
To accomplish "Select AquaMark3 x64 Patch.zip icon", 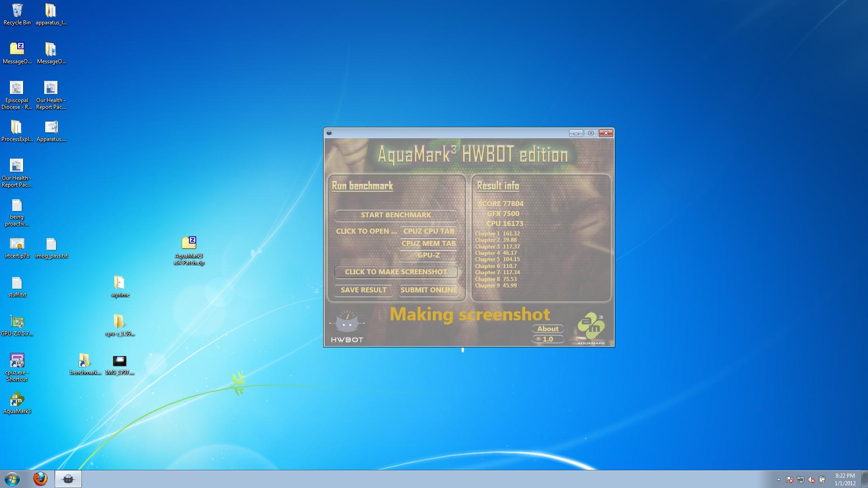I will [x=189, y=250].
